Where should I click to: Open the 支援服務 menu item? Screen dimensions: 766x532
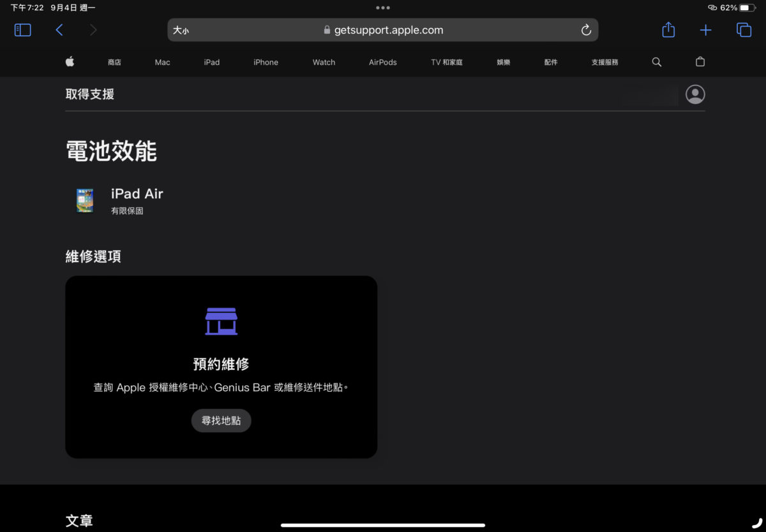click(x=605, y=63)
